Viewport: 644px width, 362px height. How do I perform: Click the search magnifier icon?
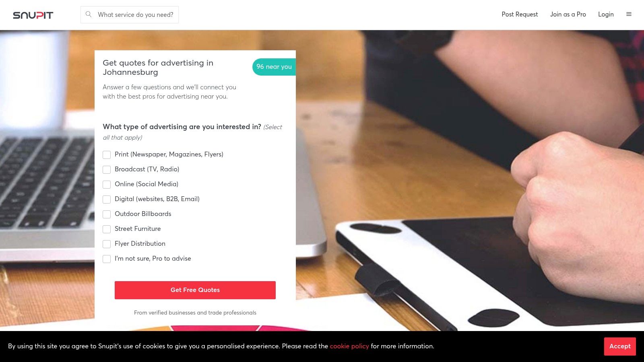pyautogui.click(x=89, y=14)
